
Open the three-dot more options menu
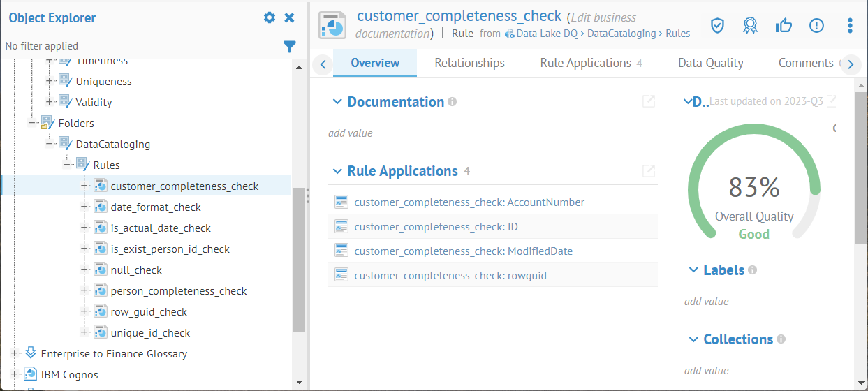coord(850,26)
